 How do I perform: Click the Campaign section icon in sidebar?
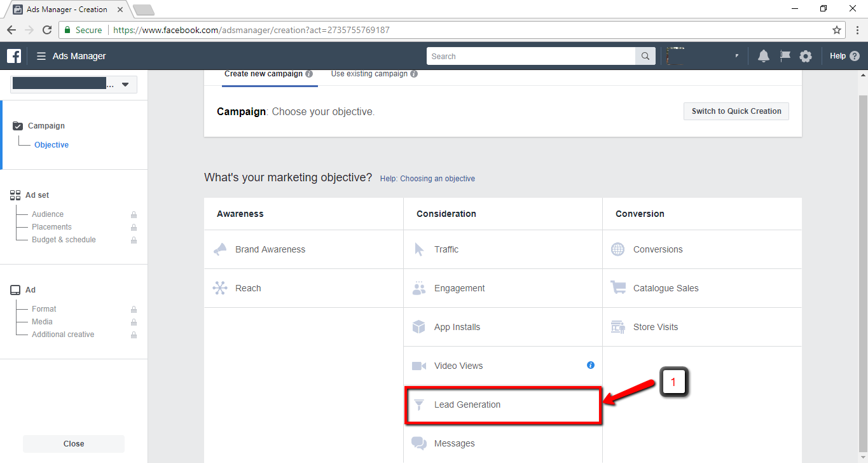(17, 126)
